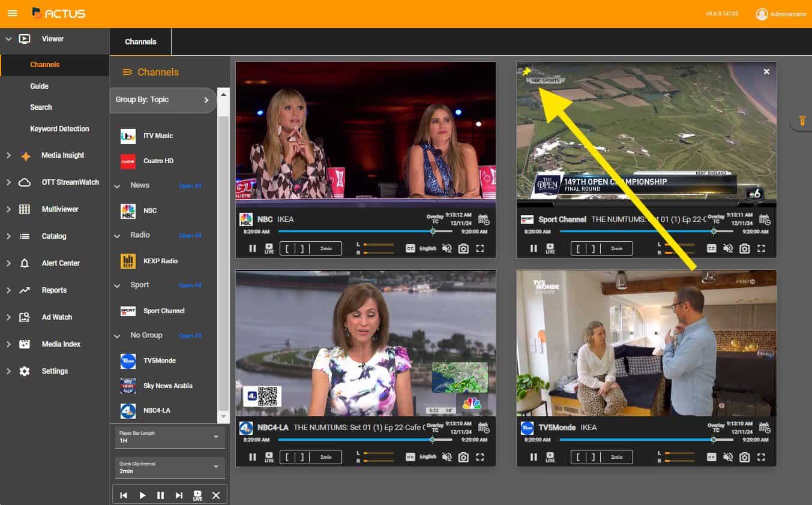Image resolution: width=812 pixels, height=505 pixels.
Task: Open the calendar icon on NBC player
Action: click(484, 220)
